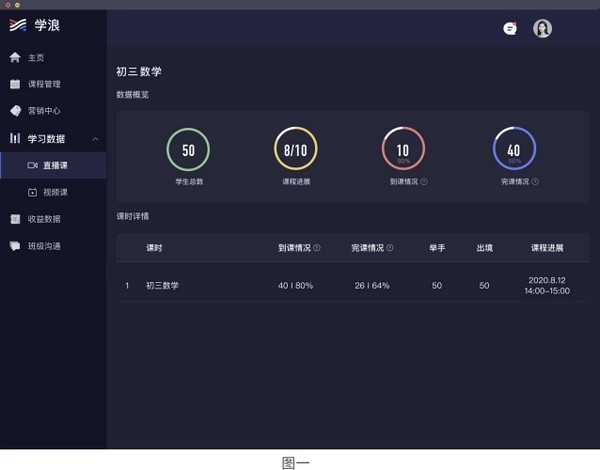Click the home icon beside 主页
Screen dimensions: 600x470
click(15, 57)
